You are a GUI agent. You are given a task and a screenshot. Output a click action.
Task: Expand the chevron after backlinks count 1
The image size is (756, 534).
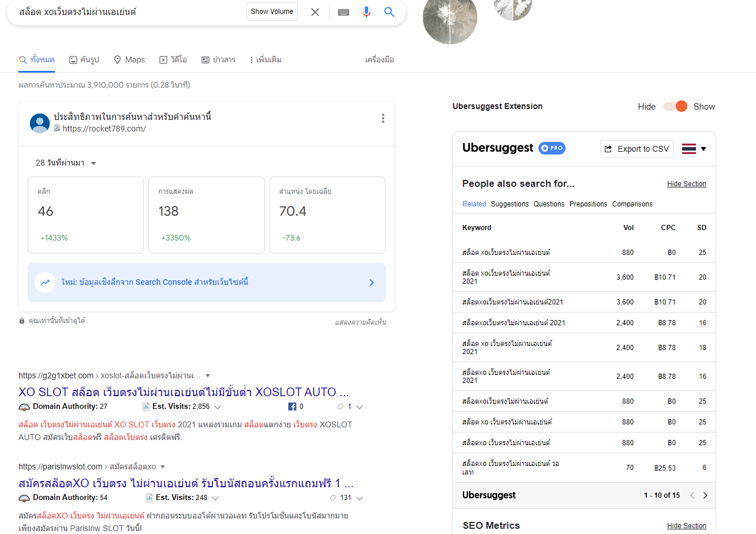[360, 407]
